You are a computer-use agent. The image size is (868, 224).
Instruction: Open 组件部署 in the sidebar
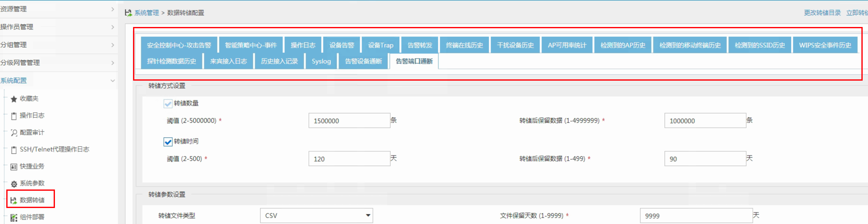pyautogui.click(x=32, y=217)
